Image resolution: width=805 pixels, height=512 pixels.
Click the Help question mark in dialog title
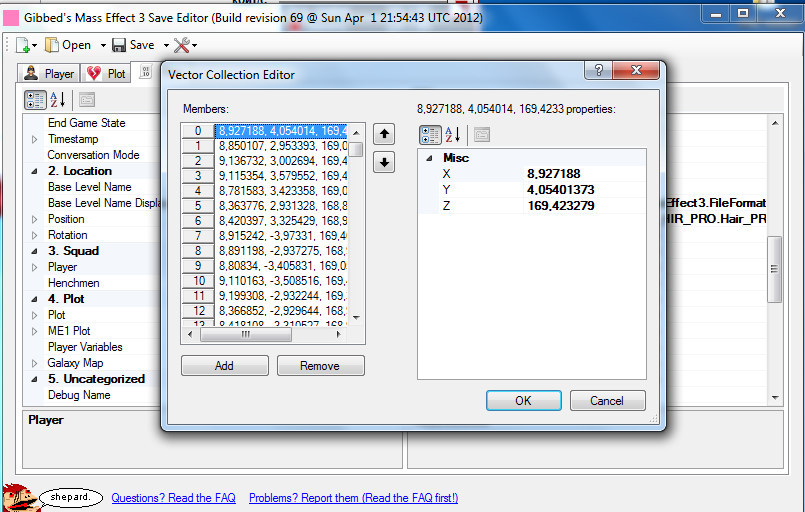click(598, 71)
